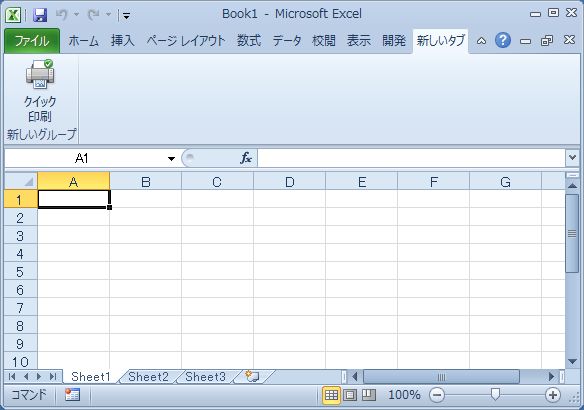This screenshot has width=584, height=410.
Task: Go to last sheet with tab scroll arrow
Action: tap(53, 376)
